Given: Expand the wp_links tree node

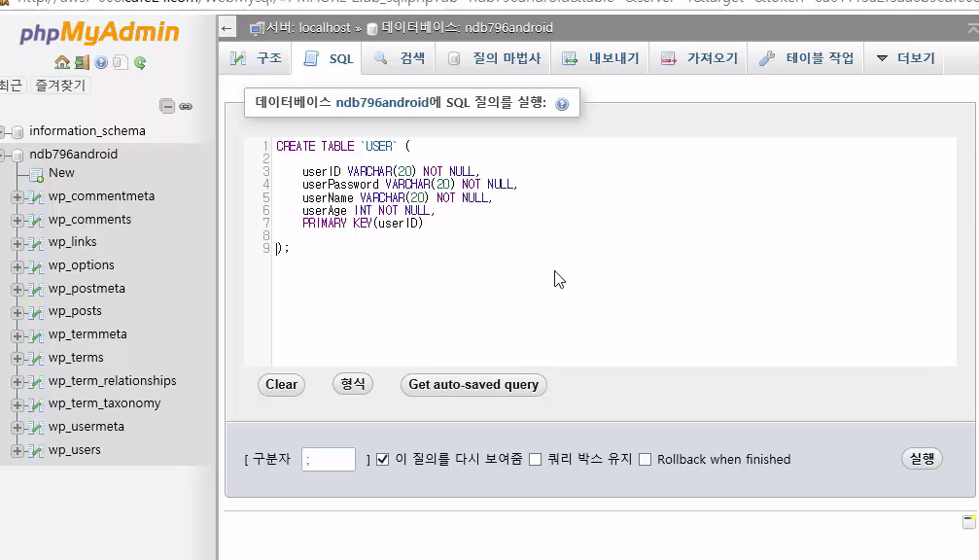Looking at the screenshot, I should (17, 243).
